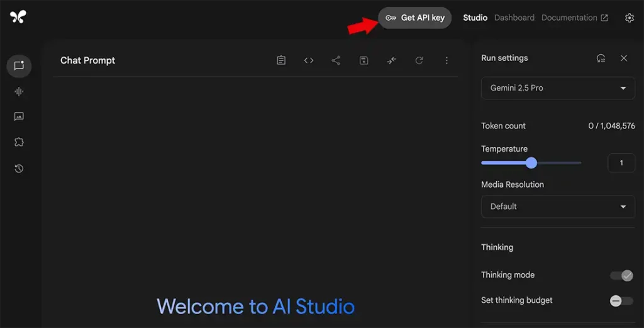Click the AI Studio butterfly logo
Viewport: 644px width, 328px height.
pos(18,16)
